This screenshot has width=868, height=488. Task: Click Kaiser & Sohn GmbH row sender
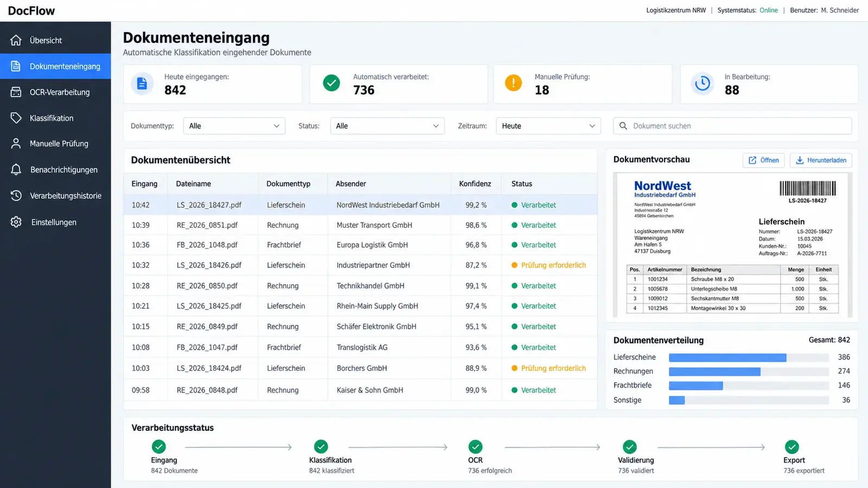[369, 390]
